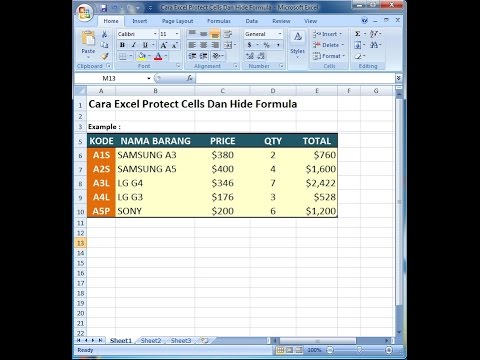
Task: Open Font dialog launcher
Action: point(178,66)
